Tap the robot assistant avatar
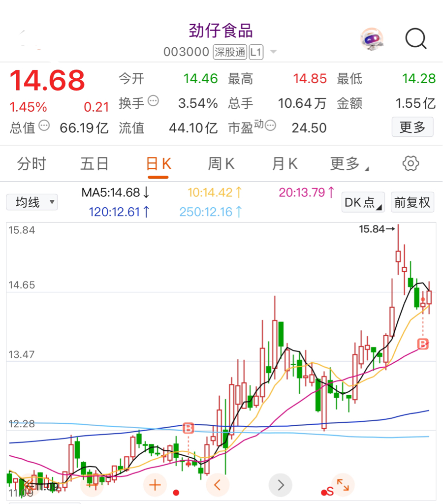The height and width of the screenshot is (504, 443). (372, 39)
